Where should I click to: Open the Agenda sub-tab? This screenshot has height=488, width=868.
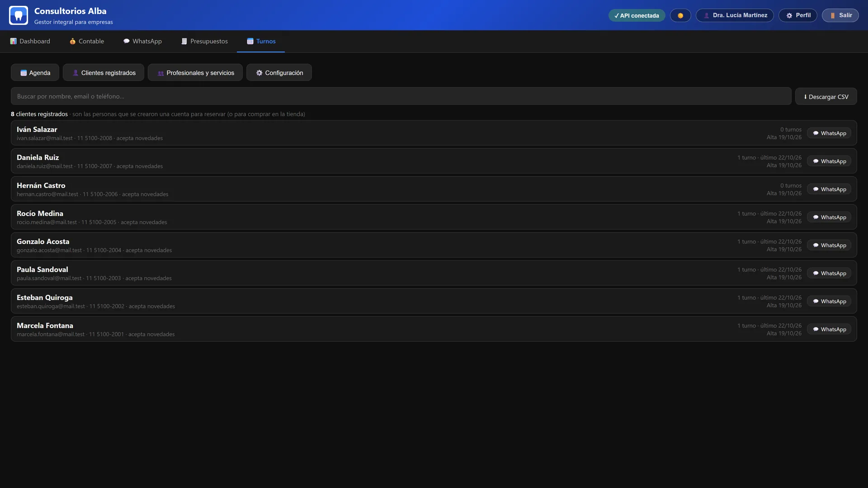(x=35, y=73)
